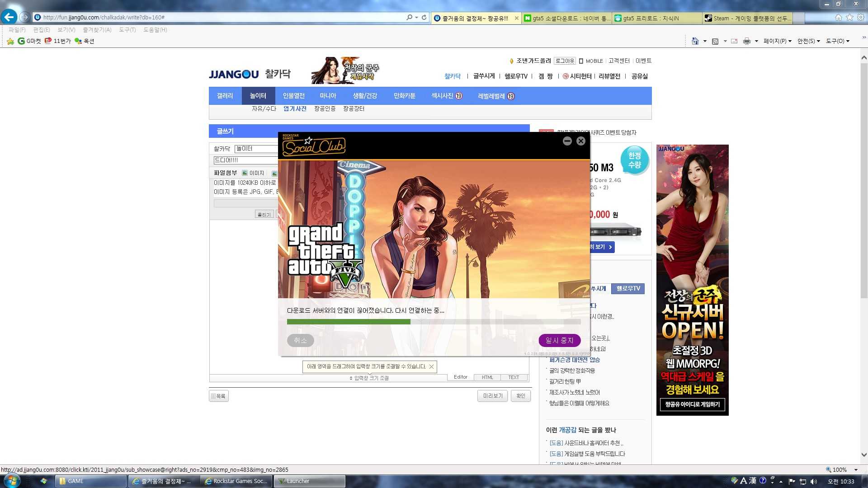Viewport: 868px width, 488px height.
Task: Click the browser Back arrow button
Action: tap(9, 17)
